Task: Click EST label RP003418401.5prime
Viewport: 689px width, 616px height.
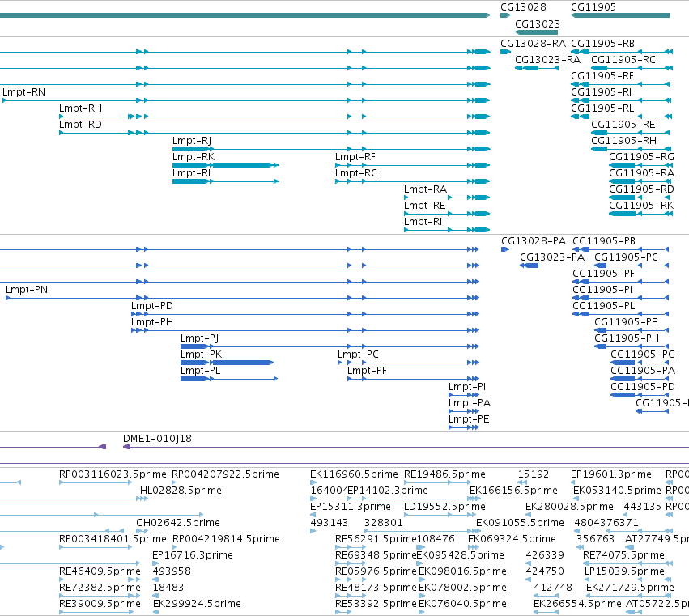Action: (x=113, y=538)
